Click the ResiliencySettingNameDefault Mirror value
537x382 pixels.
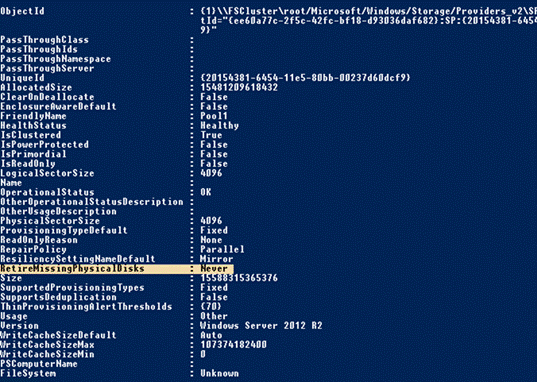pyautogui.click(x=216, y=259)
